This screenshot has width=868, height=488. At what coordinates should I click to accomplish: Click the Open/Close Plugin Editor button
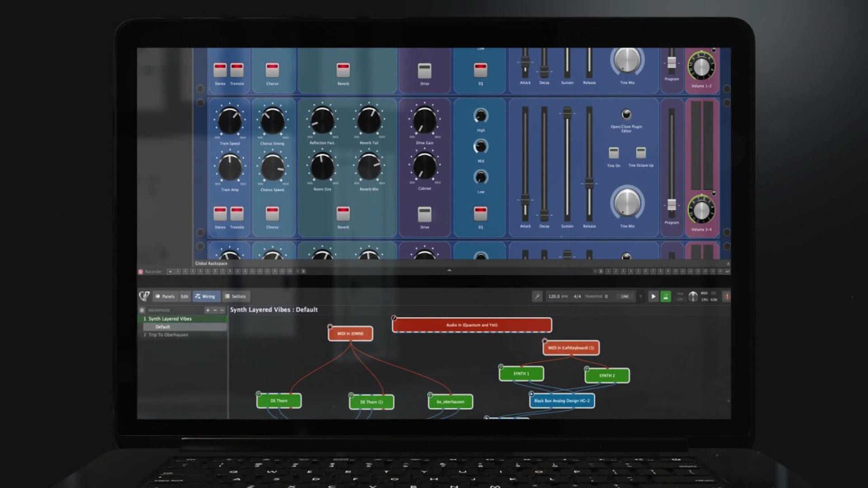tap(626, 114)
